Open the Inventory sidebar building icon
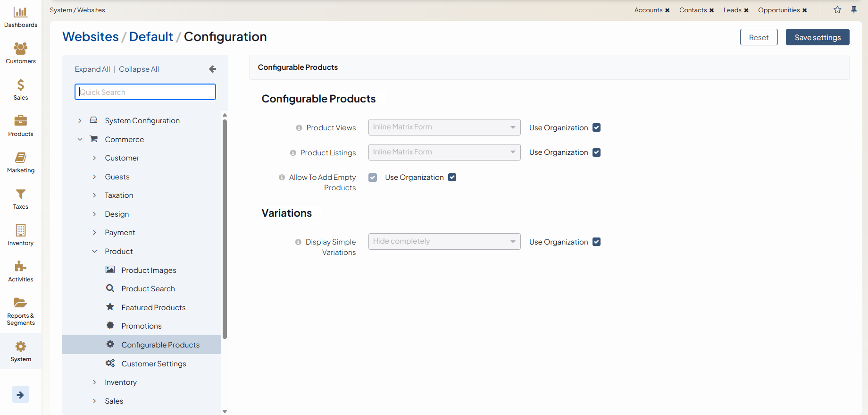This screenshot has height=415, width=868. tap(20, 230)
